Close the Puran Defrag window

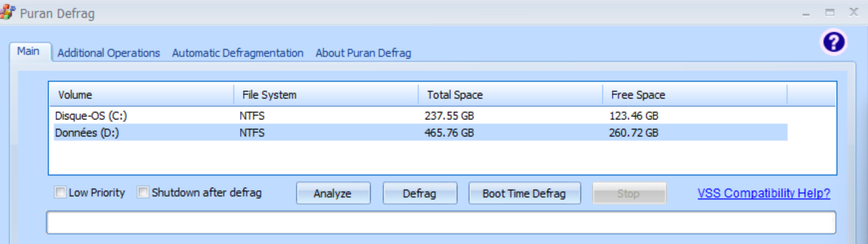[x=853, y=12]
